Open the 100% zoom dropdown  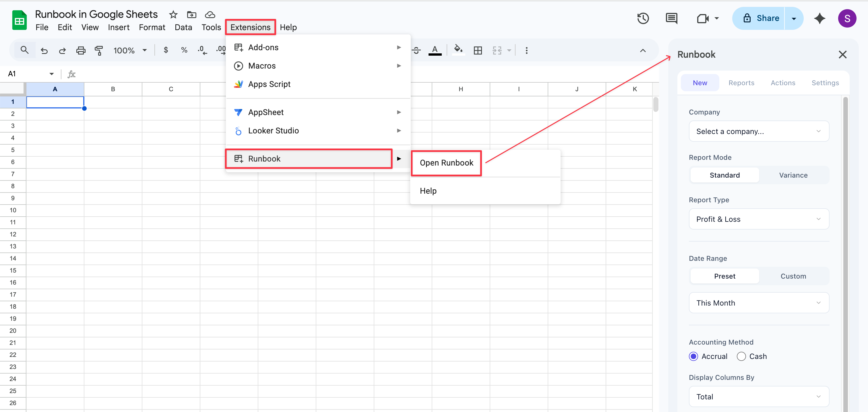point(130,50)
